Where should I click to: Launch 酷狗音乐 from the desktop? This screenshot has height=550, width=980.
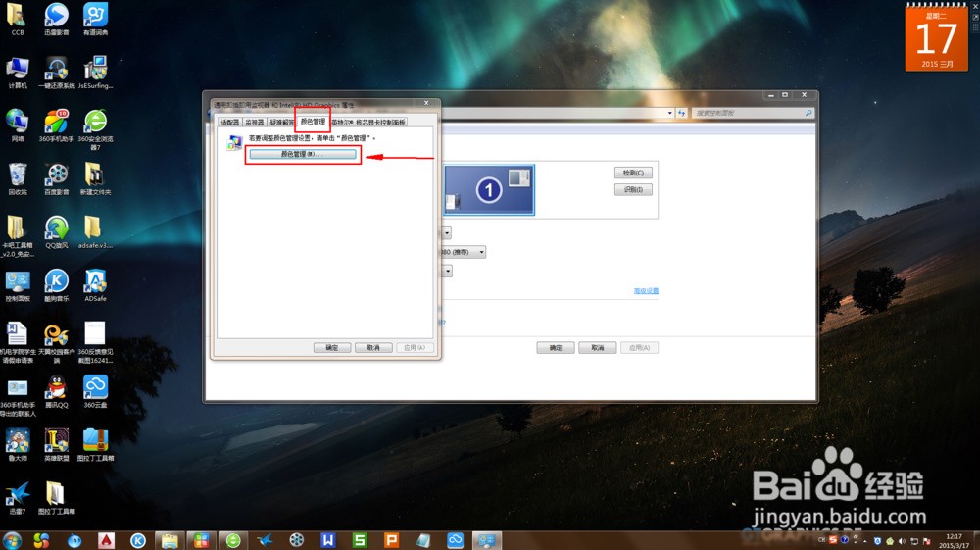point(56,282)
